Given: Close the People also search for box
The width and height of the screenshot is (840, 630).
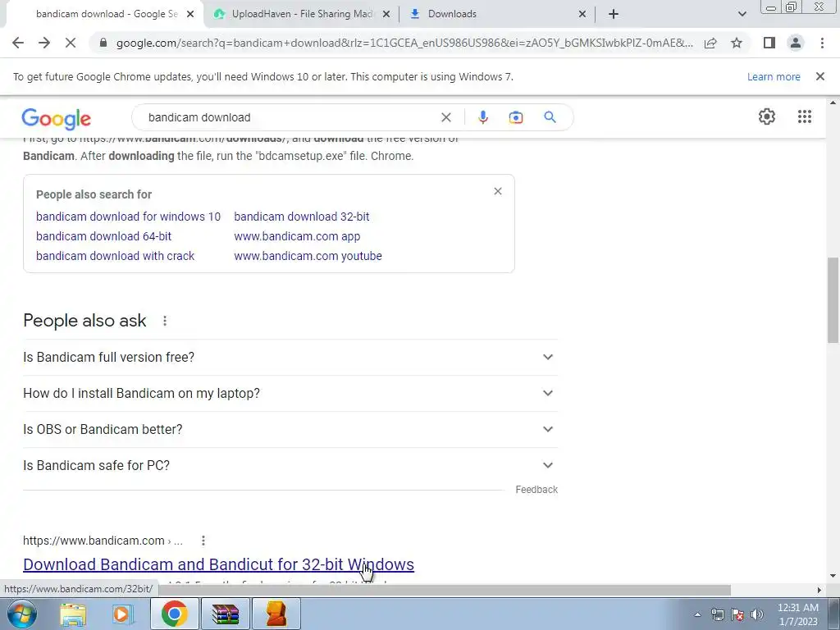Looking at the screenshot, I should click(498, 191).
